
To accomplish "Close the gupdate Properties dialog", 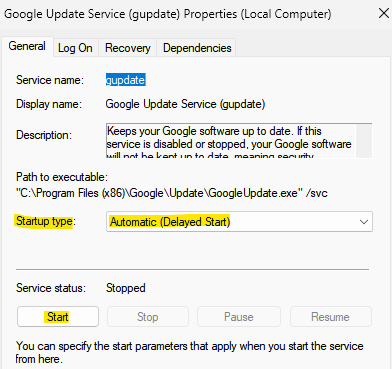I will click(x=384, y=14).
